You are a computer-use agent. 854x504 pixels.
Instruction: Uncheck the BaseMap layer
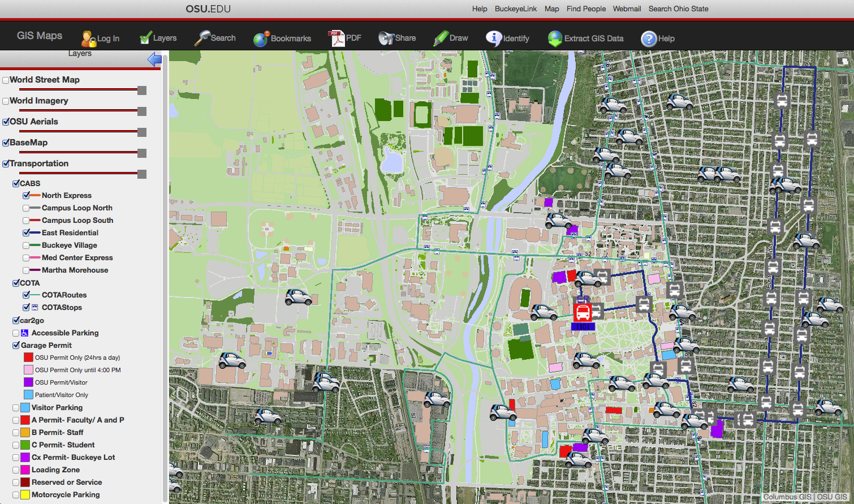point(6,143)
